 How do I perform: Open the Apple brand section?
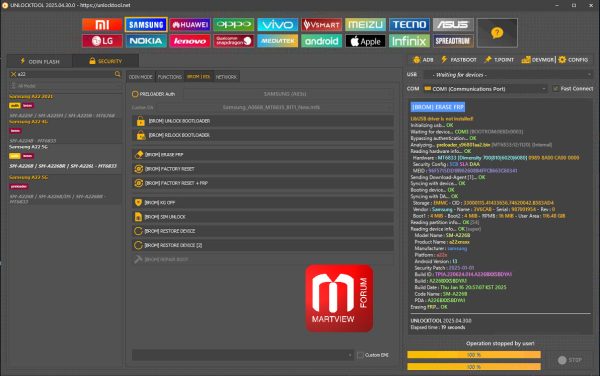point(365,41)
